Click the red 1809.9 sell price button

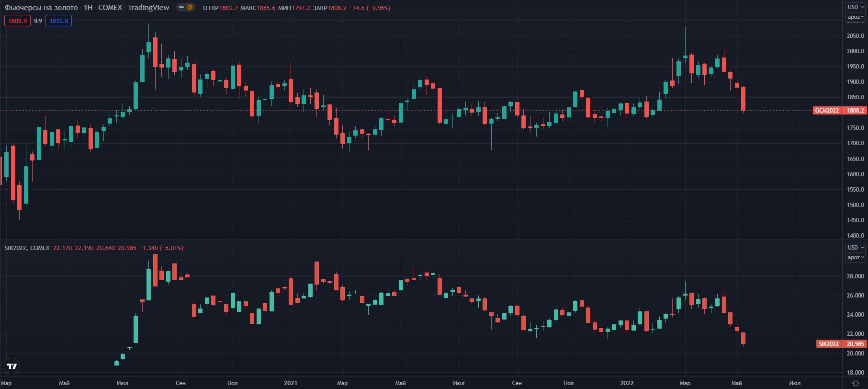[17, 21]
